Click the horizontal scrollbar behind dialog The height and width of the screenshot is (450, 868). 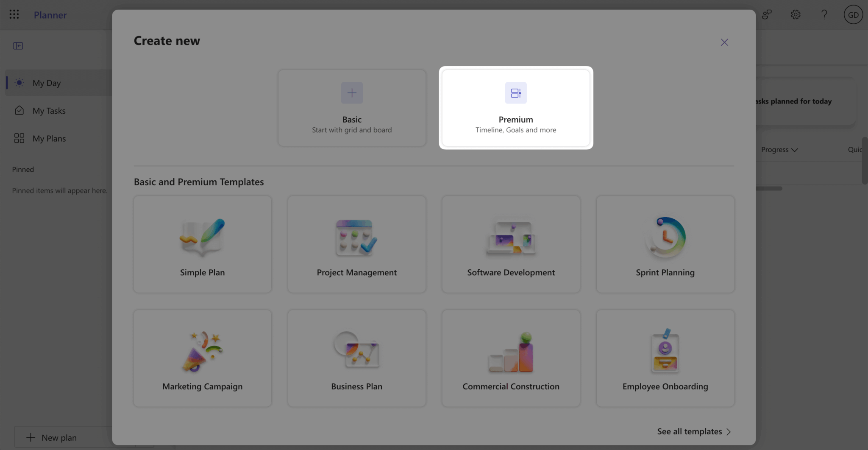point(769,188)
